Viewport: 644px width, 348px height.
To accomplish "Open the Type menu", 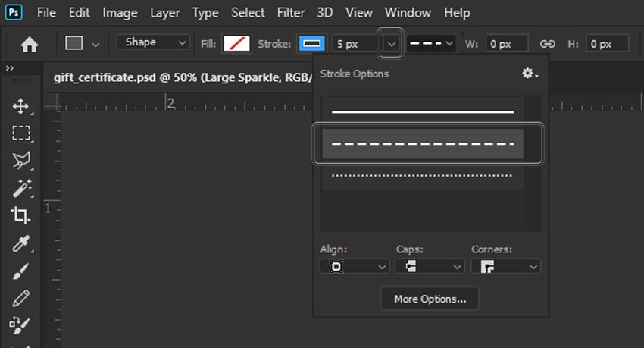I will point(205,13).
